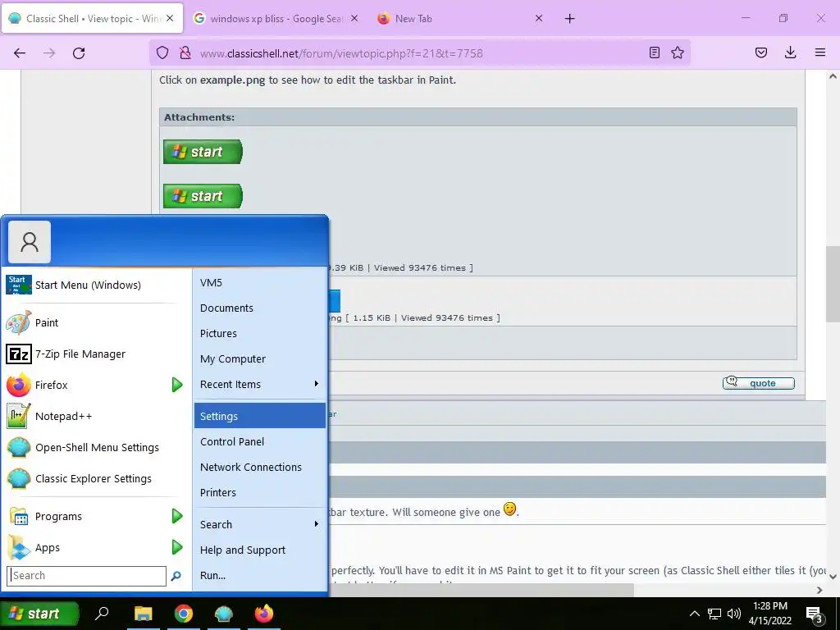Viewport: 840px width, 630px height.
Task: Open Control Panel
Action: (260, 441)
